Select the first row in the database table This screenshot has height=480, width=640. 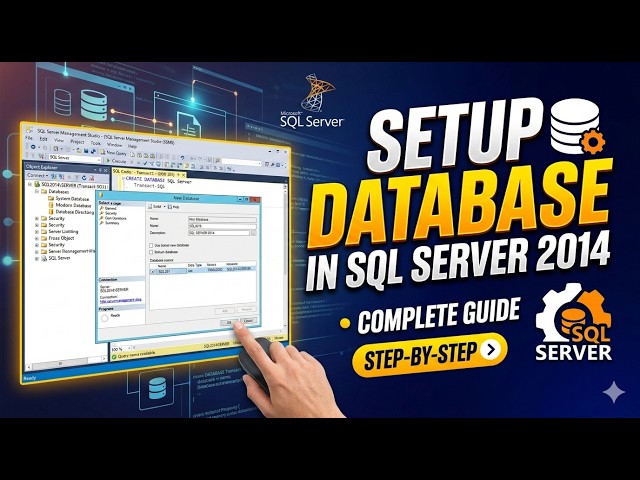(203, 271)
